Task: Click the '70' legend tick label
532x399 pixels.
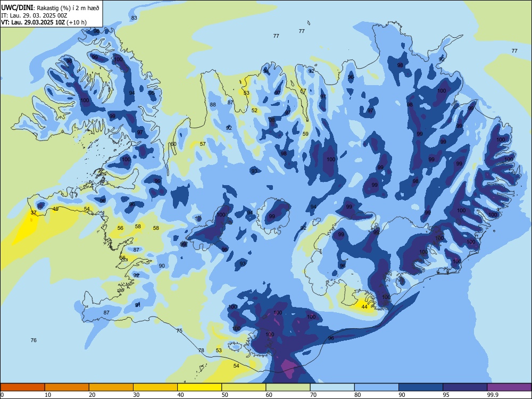Action: coord(313,395)
